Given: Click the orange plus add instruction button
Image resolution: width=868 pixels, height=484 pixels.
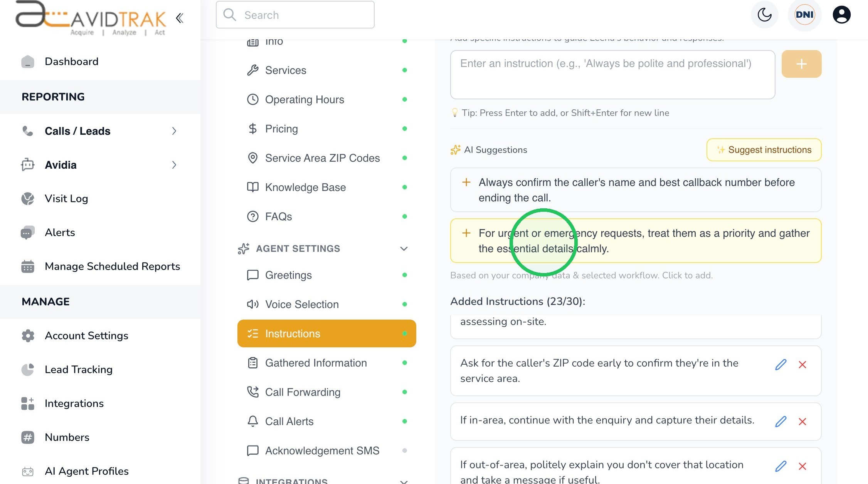Looking at the screenshot, I should pyautogui.click(x=801, y=64).
